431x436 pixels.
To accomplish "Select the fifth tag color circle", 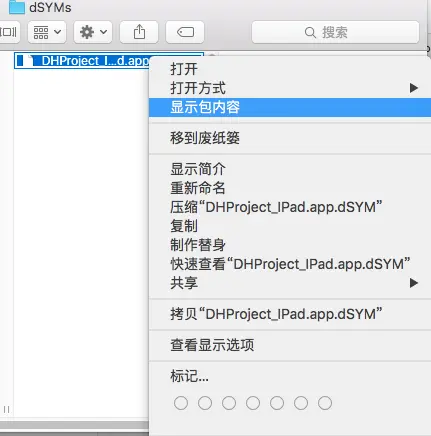I will [277, 403].
